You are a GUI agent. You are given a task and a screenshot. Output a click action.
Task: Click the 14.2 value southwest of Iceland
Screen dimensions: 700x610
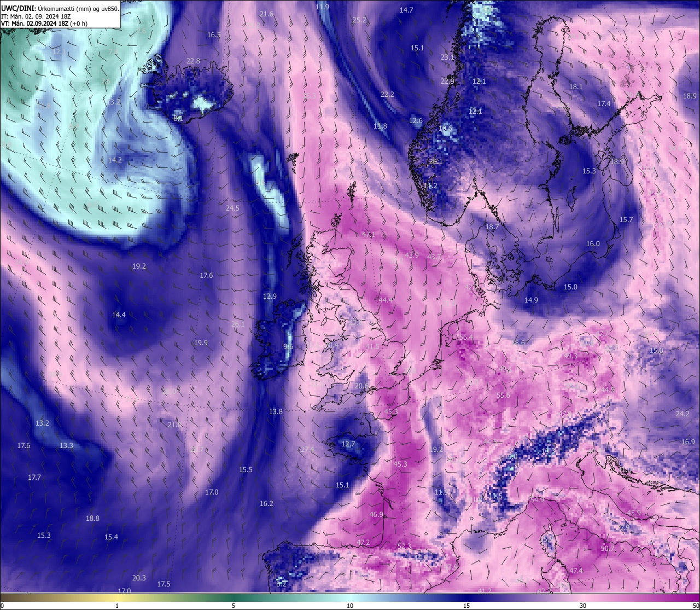pos(115,160)
